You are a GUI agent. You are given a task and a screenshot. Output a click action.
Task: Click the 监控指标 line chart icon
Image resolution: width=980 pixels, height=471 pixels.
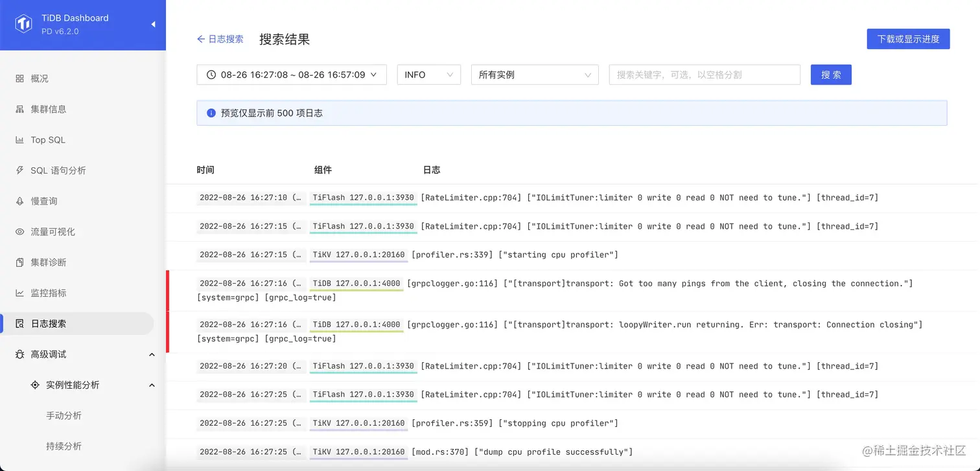19,293
